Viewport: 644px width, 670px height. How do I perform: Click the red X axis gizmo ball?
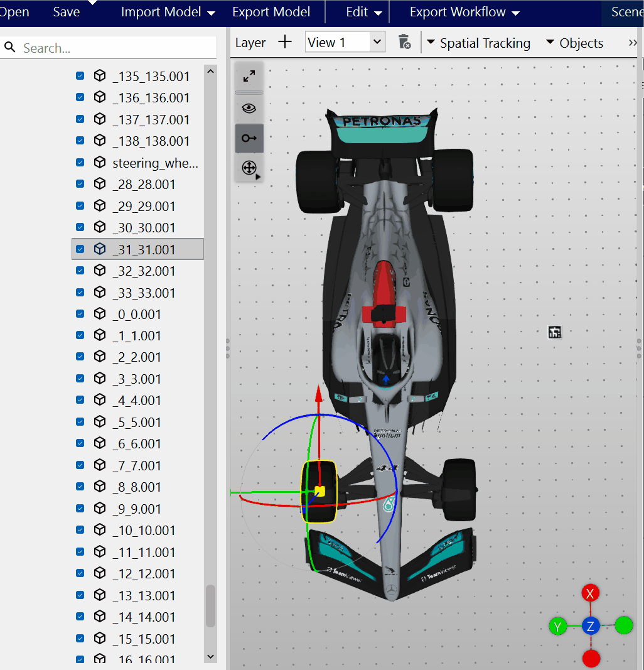tap(590, 593)
